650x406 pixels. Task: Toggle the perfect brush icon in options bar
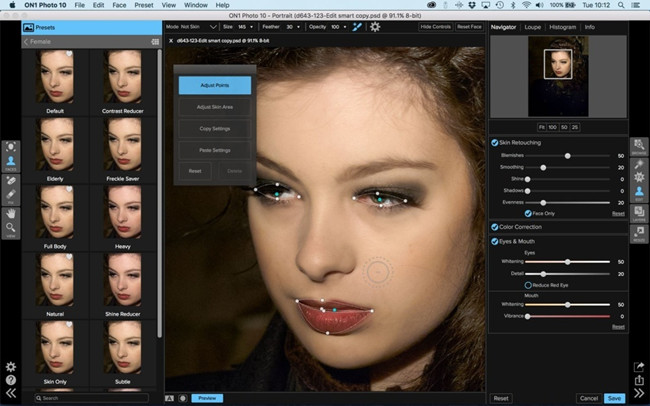tap(357, 27)
